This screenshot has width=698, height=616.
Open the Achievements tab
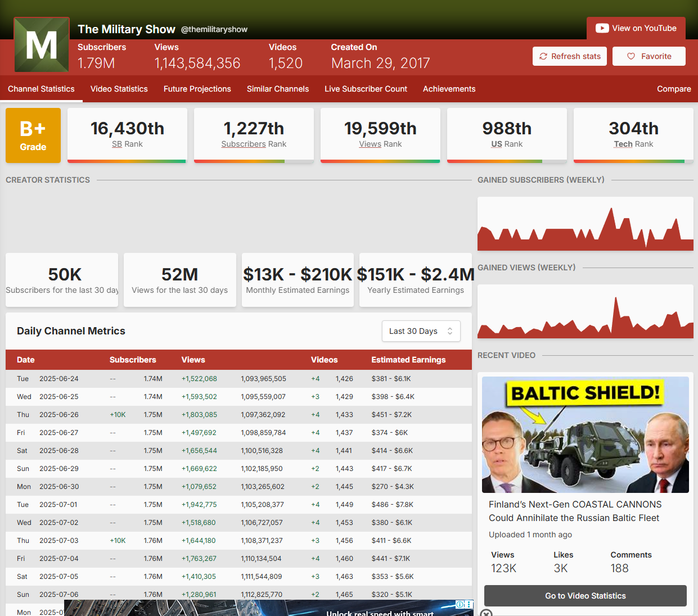(x=449, y=89)
